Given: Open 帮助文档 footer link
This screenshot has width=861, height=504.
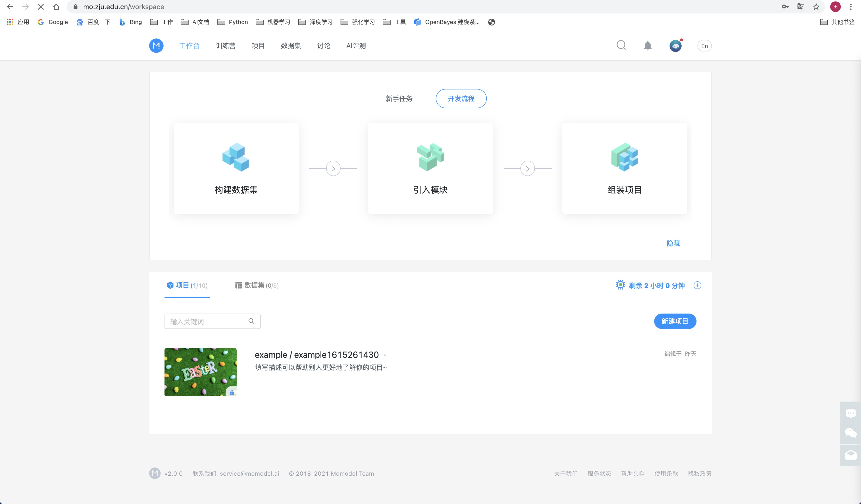Looking at the screenshot, I should coord(633,474).
